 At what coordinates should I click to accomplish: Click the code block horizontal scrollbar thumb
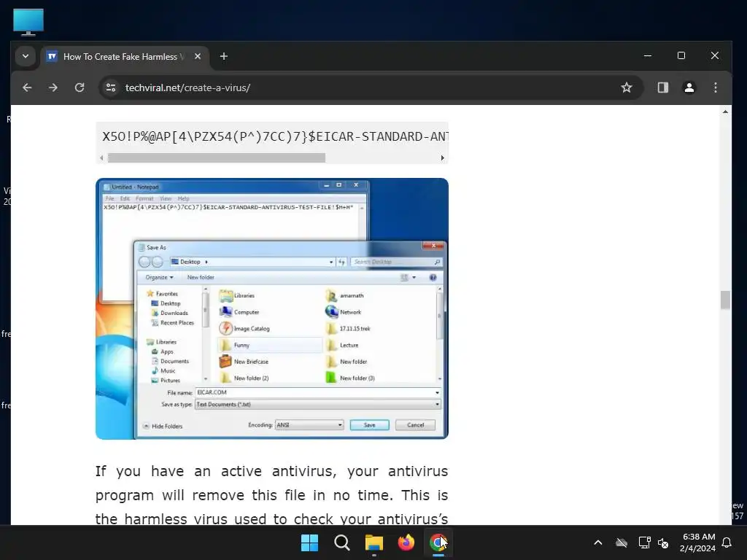(x=217, y=157)
